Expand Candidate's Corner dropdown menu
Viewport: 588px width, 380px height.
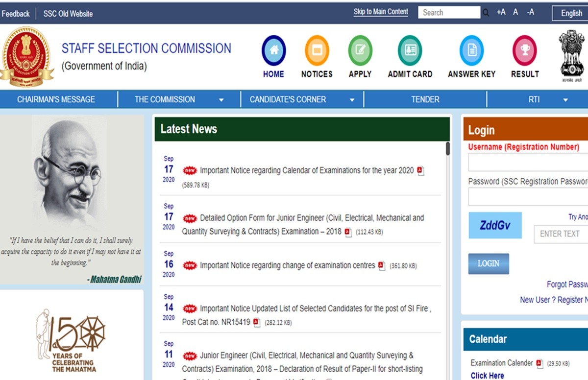[x=352, y=100]
